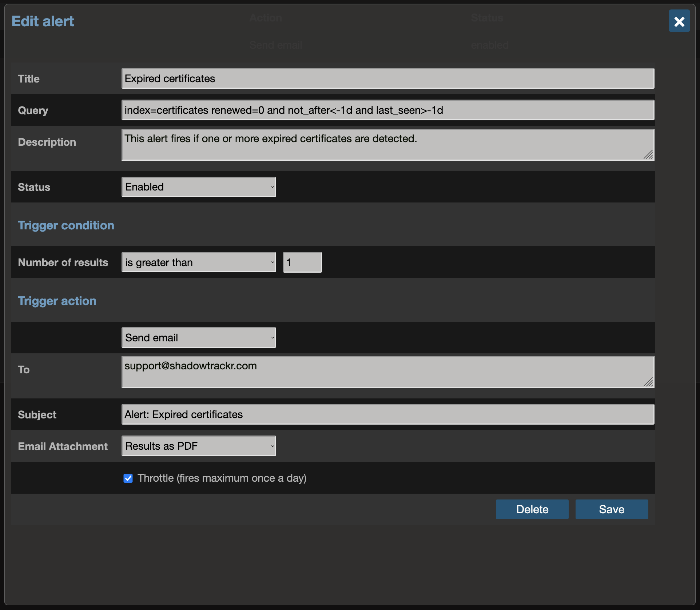Close the Edit alert dialog
Viewport: 700px width, 610px height.
679,21
